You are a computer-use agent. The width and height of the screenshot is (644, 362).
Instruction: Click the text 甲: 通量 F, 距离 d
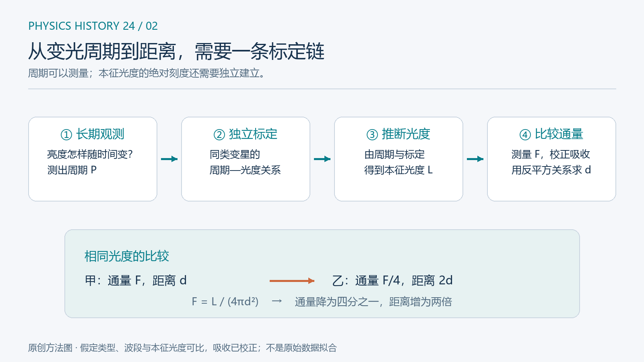(x=136, y=280)
